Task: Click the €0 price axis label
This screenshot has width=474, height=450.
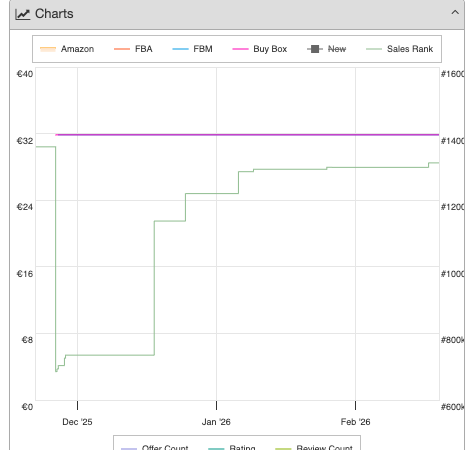Action: tap(27, 407)
